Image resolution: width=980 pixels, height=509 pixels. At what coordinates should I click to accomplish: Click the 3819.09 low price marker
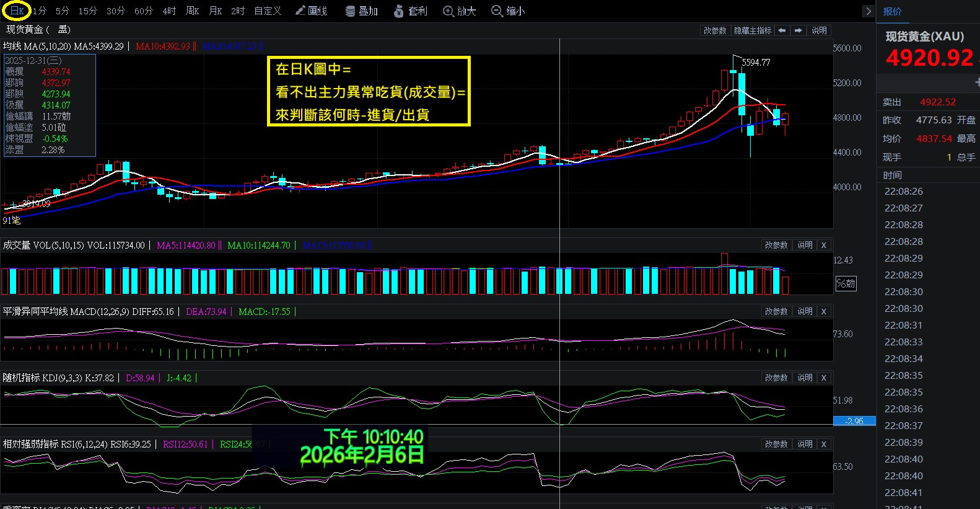pos(37,203)
